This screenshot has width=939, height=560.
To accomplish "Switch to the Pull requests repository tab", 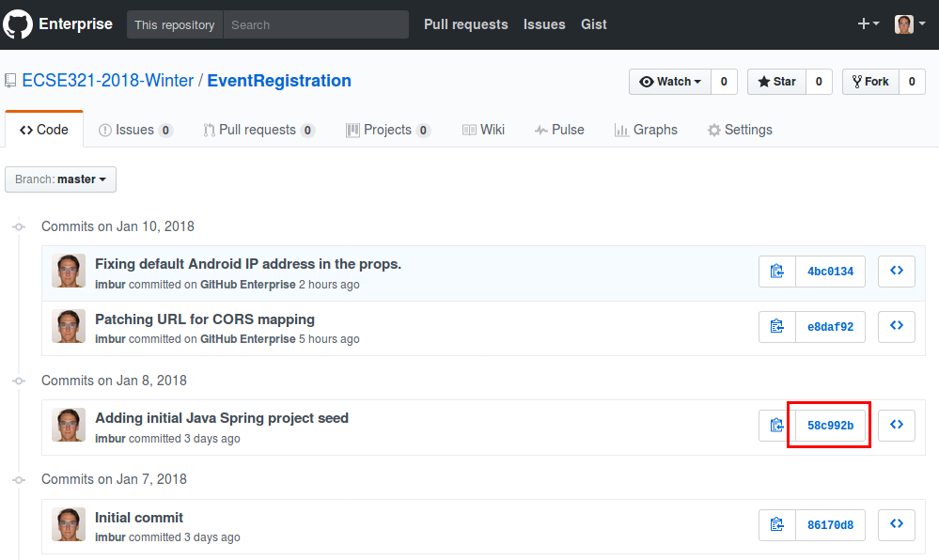I will coord(259,130).
